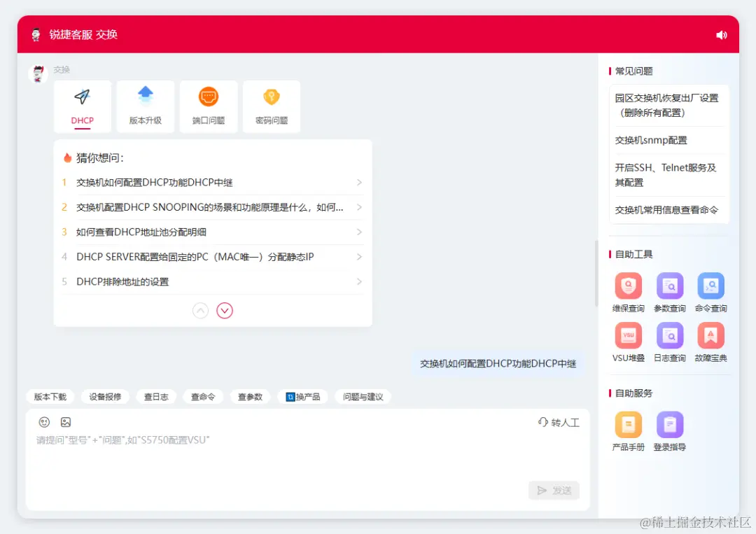Open FAQ 园区交换机恢复出厂设置
Screen dimensions: 756x534
click(x=669, y=105)
